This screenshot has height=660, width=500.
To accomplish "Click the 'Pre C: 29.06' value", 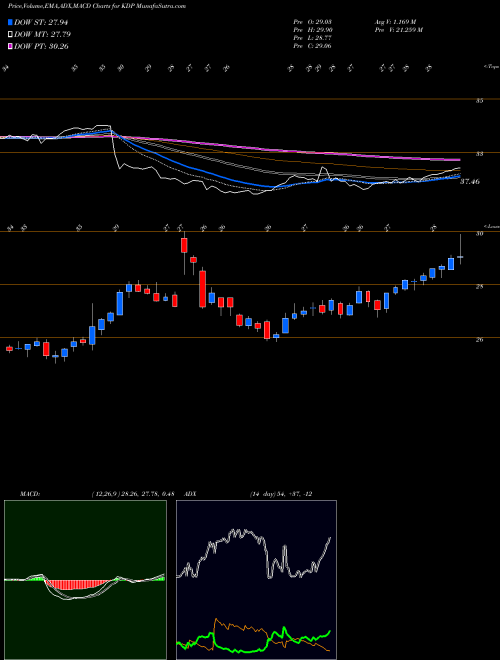I will 312,46.
